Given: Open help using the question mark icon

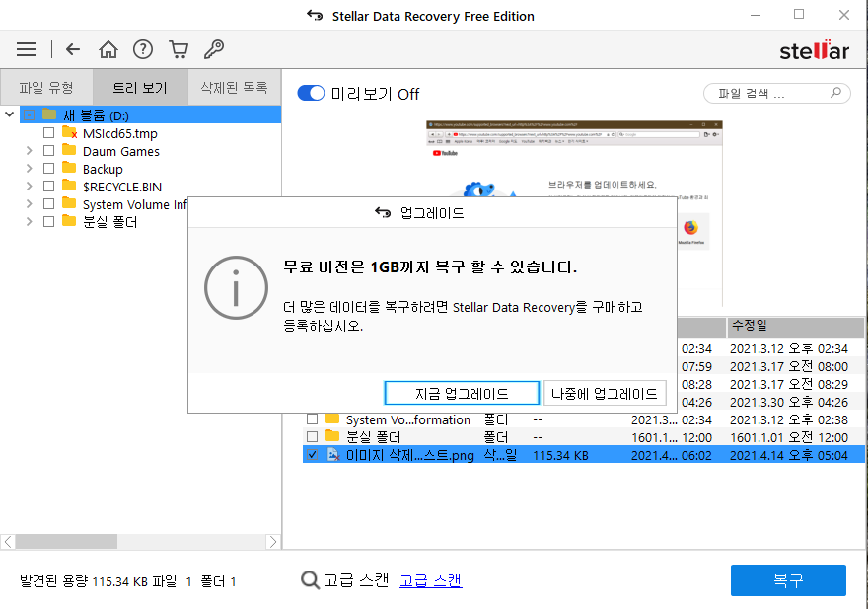Looking at the screenshot, I should click(143, 48).
